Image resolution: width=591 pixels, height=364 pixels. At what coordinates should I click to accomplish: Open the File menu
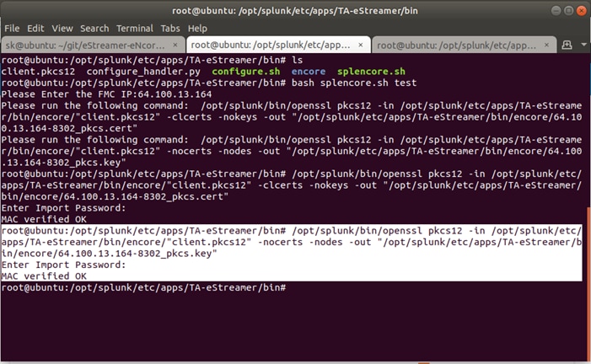click(12, 29)
